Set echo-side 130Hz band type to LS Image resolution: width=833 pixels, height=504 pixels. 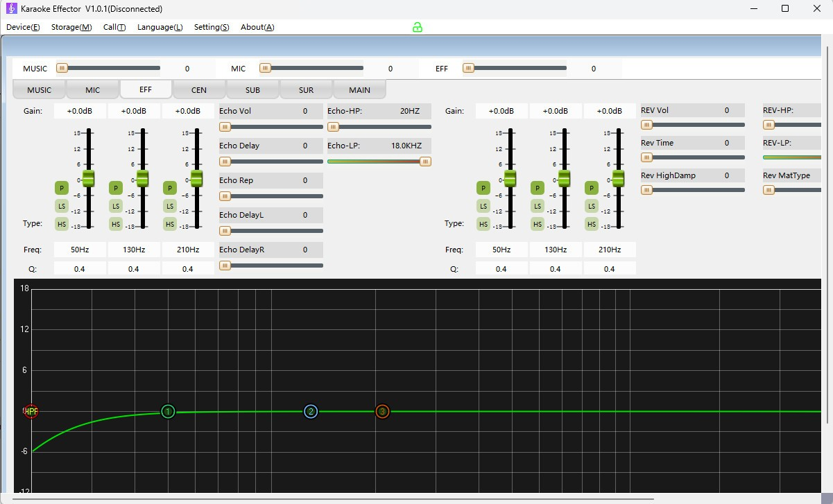click(116, 206)
